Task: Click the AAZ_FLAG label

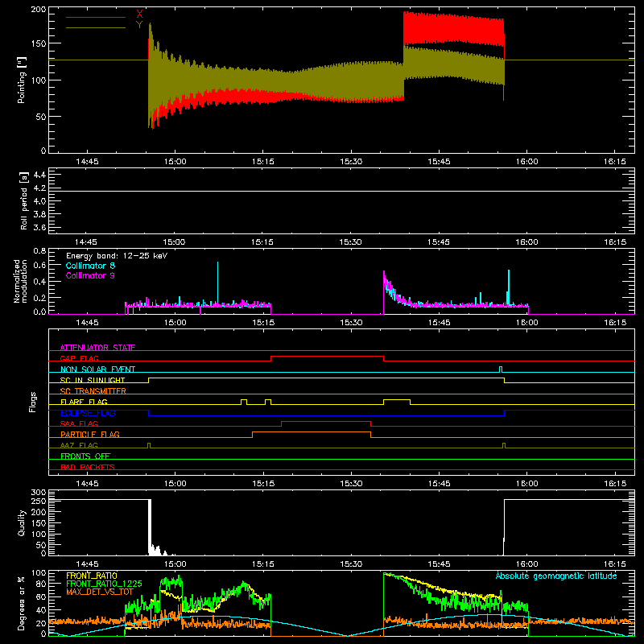Action: [x=79, y=445]
